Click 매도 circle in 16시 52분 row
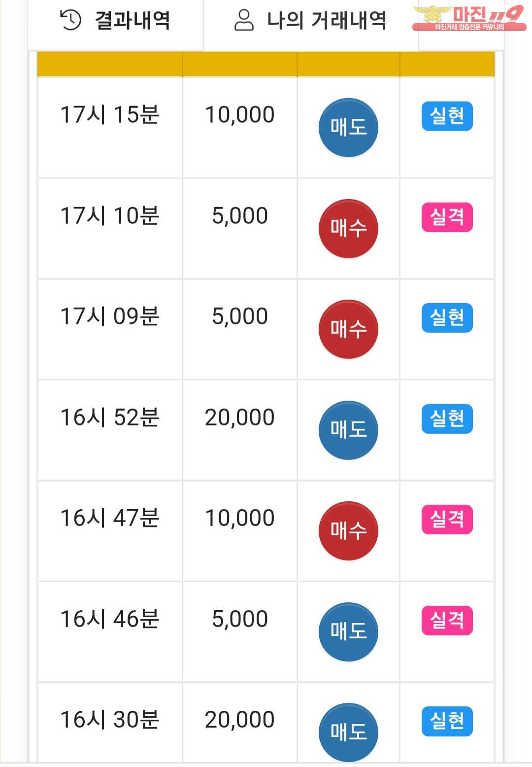The width and height of the screenshot is (532, 767). [x=348, y=430]
